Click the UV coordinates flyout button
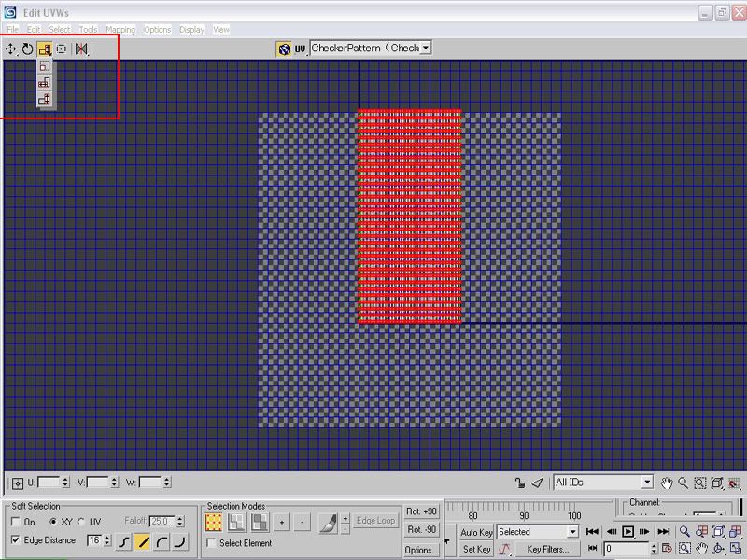Viewport: 747px width, 560px height. coord(300,49)
